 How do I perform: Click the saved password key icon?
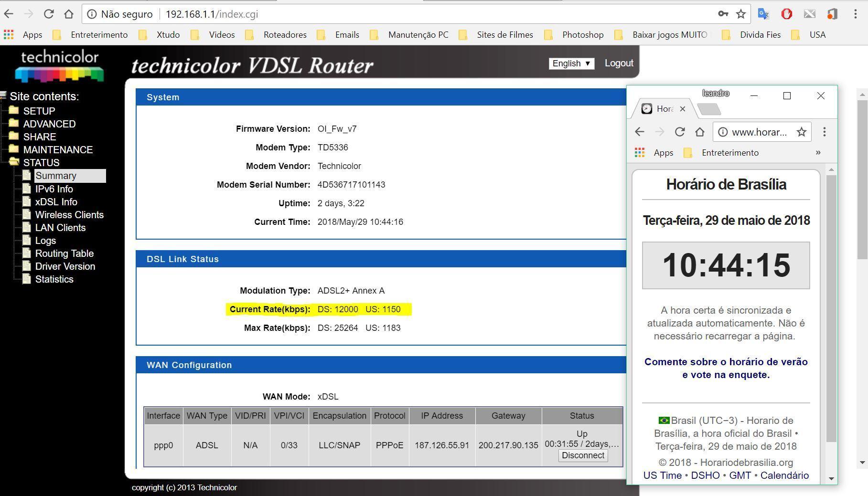click(x=723, y=14)
